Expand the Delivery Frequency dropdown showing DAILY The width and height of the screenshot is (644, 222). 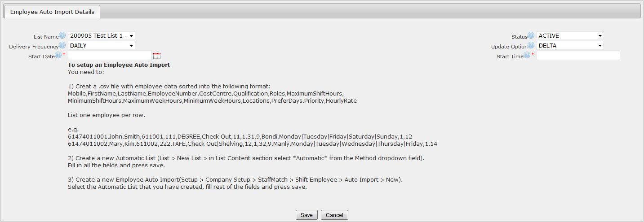(101, 45)
